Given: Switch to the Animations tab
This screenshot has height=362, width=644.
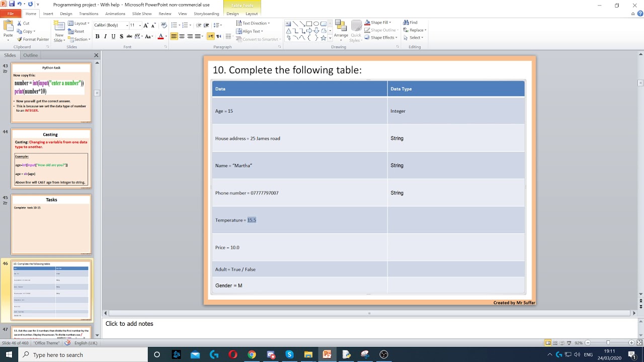Looking at the screenshot, I should pos(115,14).
